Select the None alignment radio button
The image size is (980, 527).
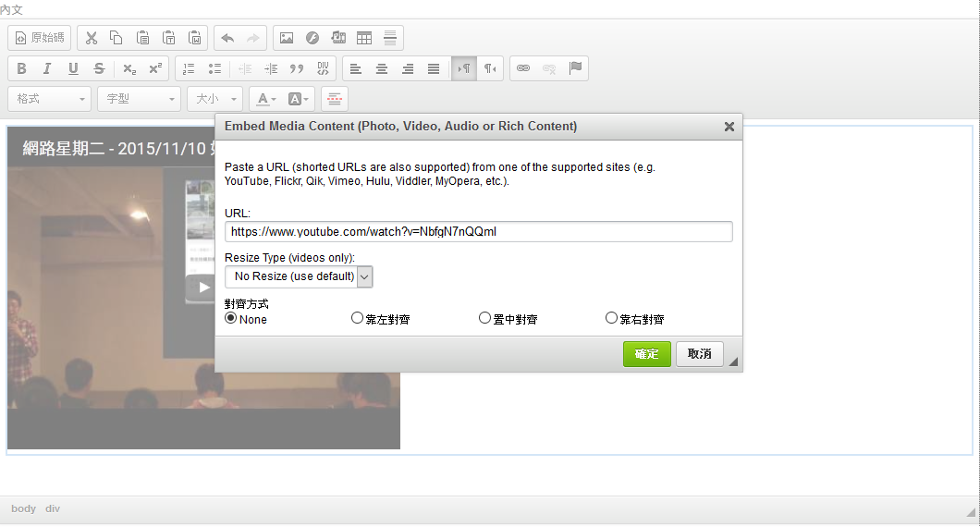coord(231,318)
